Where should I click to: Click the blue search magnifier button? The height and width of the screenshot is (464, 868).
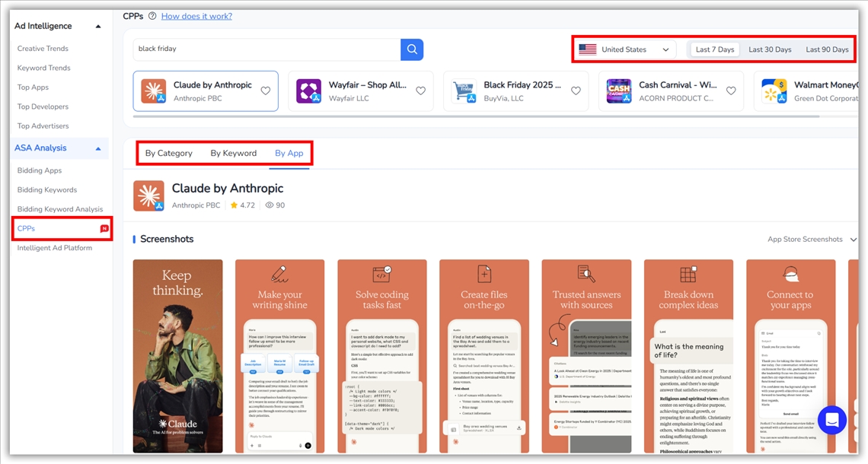point(412,49)
